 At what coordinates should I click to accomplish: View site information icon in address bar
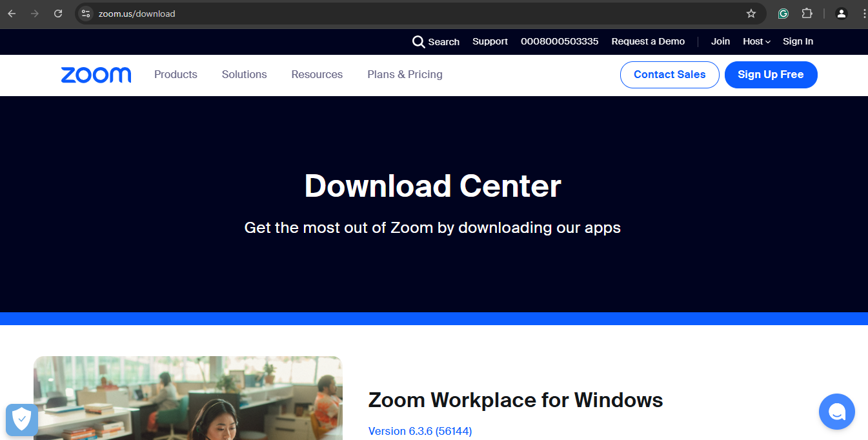pyautogui.click(x=86, y=14)
